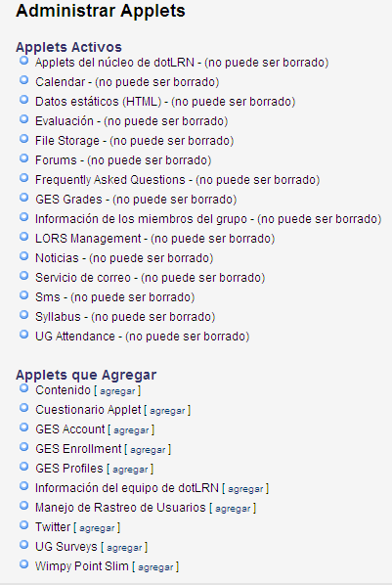This screenshot has height=585, width=392.
Task: Click the bullet icon next to Twitter
Action: click(23, 525)
